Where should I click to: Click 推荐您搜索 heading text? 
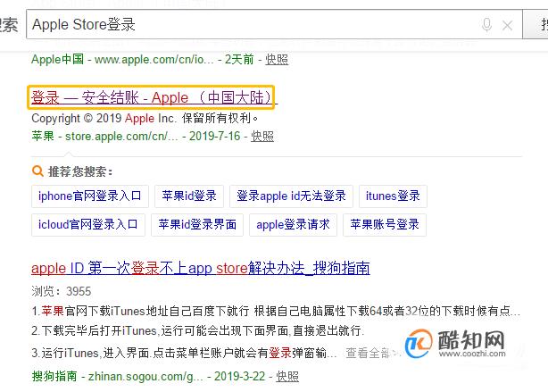coord(80,171)
